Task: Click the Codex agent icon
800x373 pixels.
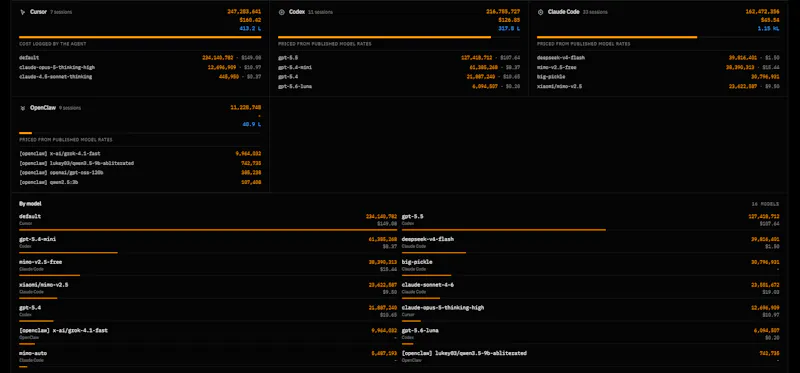Action: (282, 12)
